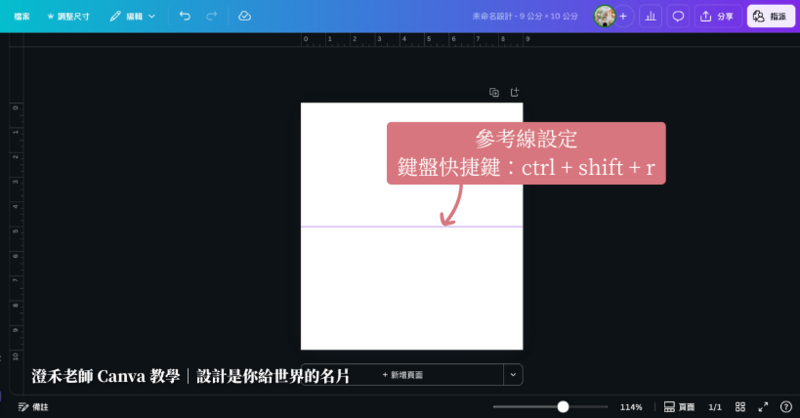Image resolution: width=800 pixels, height=418 pixels.
Task: Duplicate the page with the copy icon
Action: coord(494,92)
